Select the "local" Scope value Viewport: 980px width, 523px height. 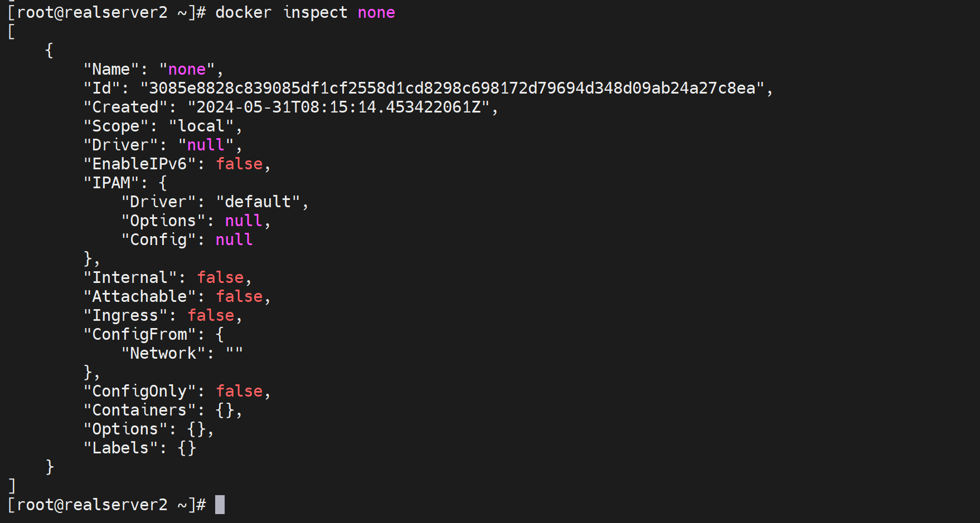[201, 126]
